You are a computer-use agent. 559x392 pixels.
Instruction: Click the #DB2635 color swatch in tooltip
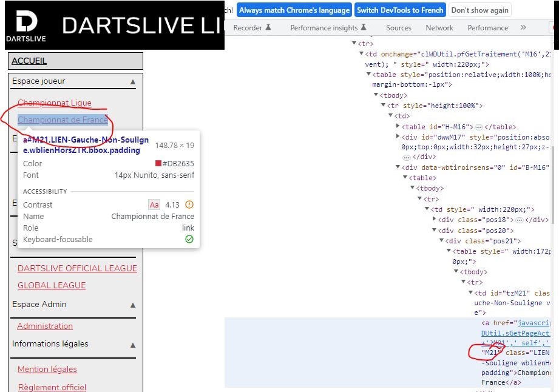pos(158,163)
